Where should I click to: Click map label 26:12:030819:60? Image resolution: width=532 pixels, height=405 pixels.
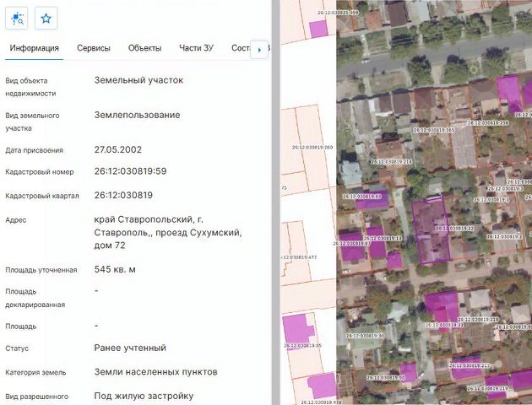coord(385,377)
